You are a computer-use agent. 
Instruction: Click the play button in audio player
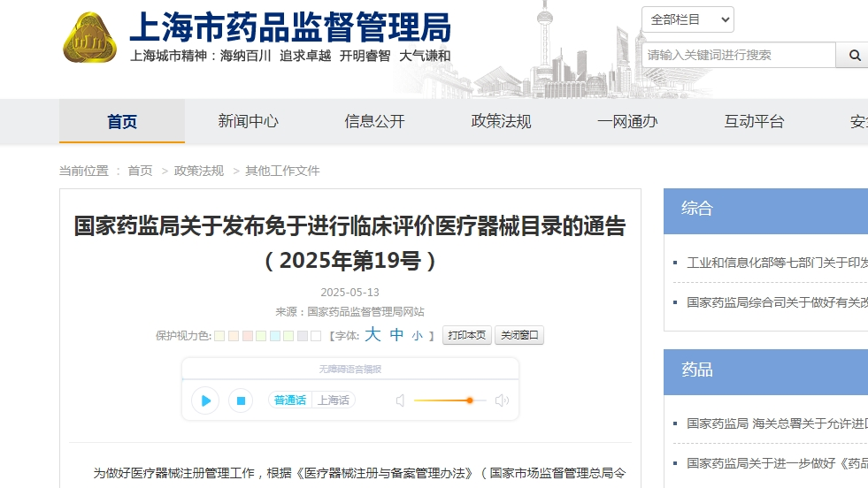205,400
